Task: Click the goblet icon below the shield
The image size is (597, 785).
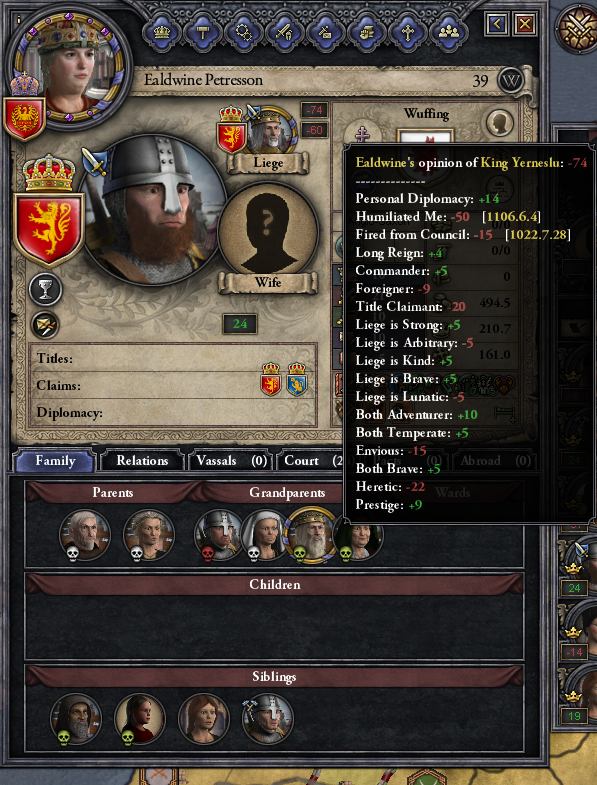Action: [x=46, y=289]
